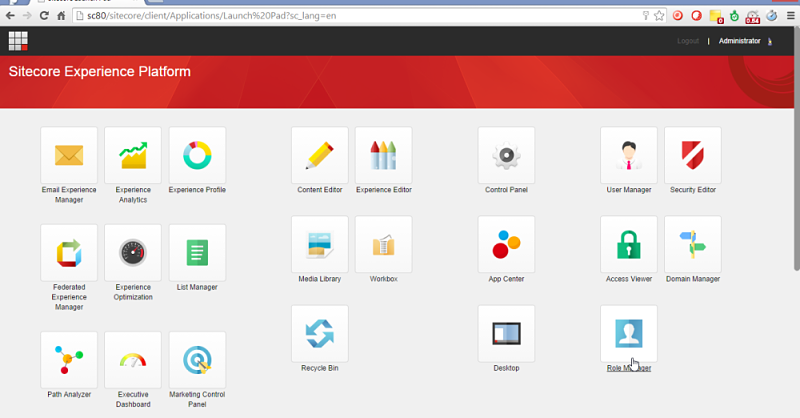The image size is (800, 418).
Task: Click the administrator user avatar icon
Action: click(x=770, y=41)
